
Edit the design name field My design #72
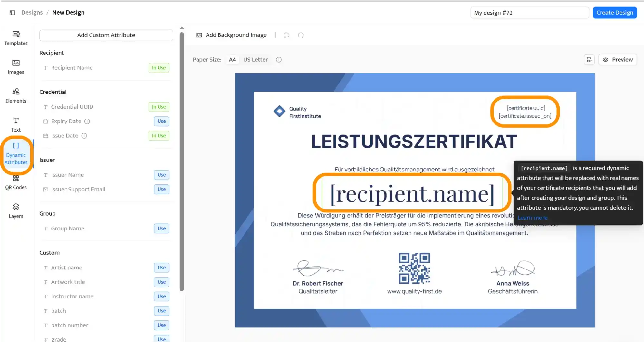(529, 12)
